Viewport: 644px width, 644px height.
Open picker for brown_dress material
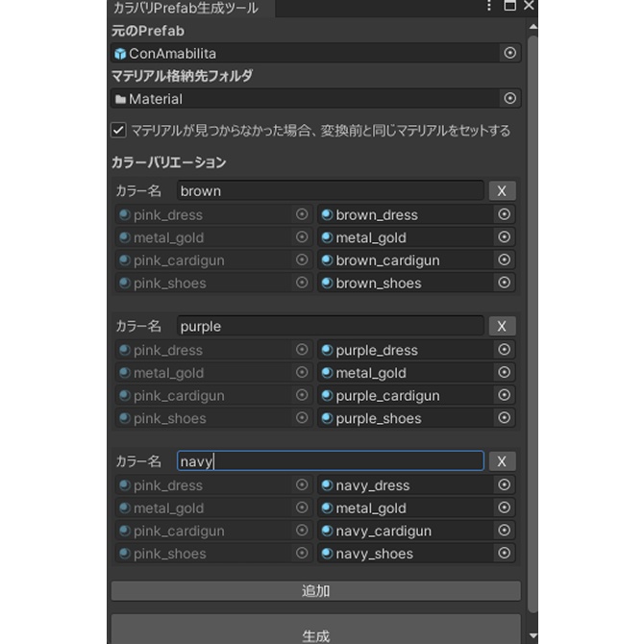[504, 214]
